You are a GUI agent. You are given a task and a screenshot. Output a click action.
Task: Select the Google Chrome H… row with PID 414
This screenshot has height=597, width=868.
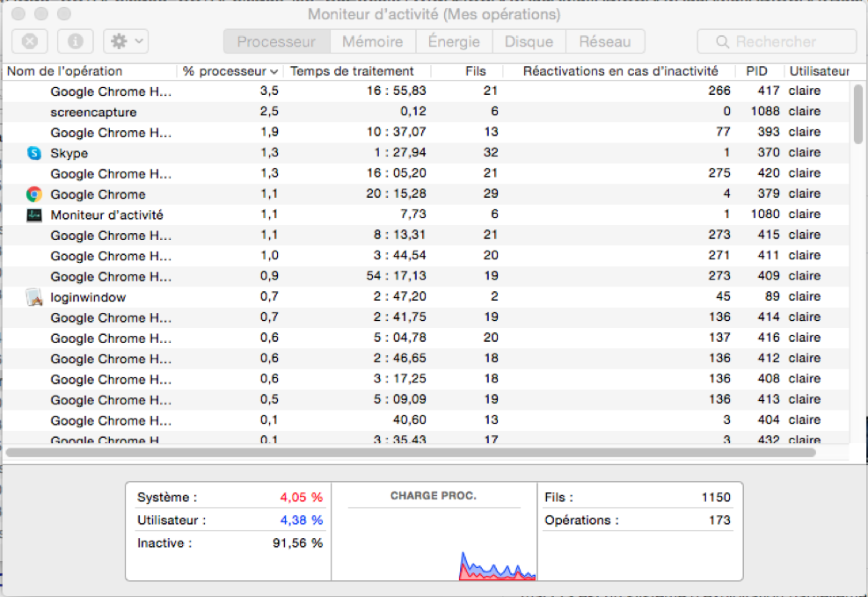click(x=427, y=317)
